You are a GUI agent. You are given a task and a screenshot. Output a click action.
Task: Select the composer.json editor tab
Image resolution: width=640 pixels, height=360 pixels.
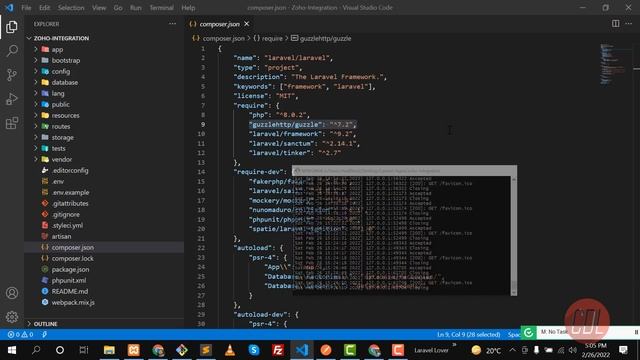click(x=219, y=24)
